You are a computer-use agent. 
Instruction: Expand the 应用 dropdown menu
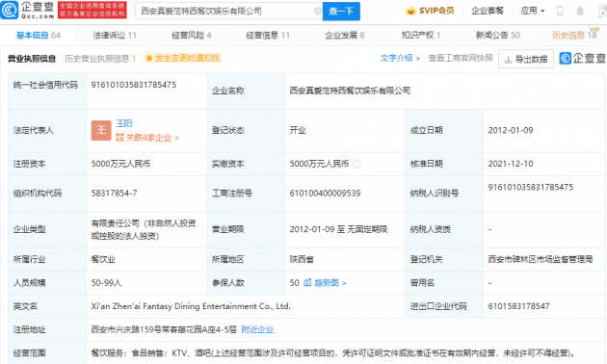532,11
